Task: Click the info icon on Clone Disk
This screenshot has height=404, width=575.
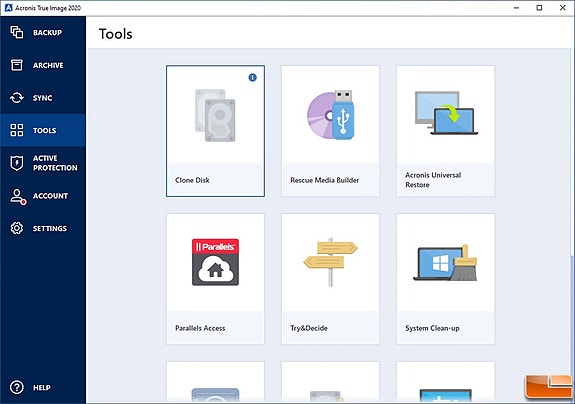Action: click(x=252, y=77)
